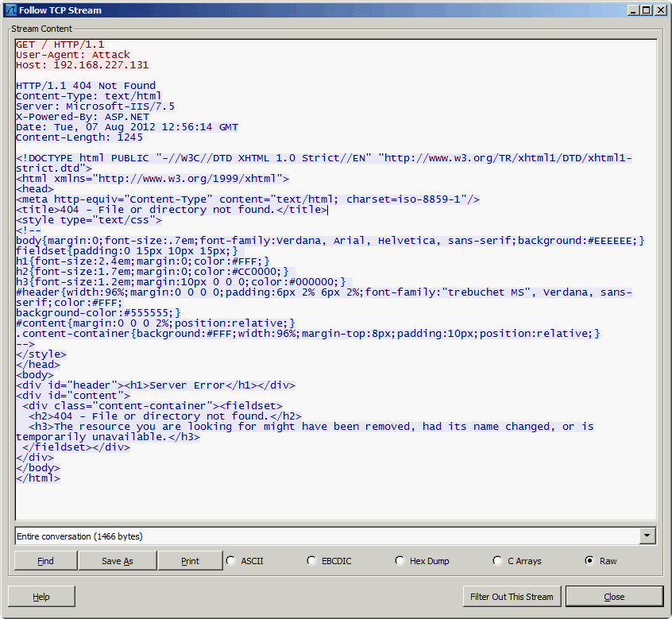Click the dropdown arrow on the conversation selector
672x619 pixels.
pyautogui.click(x=647, y=536)
